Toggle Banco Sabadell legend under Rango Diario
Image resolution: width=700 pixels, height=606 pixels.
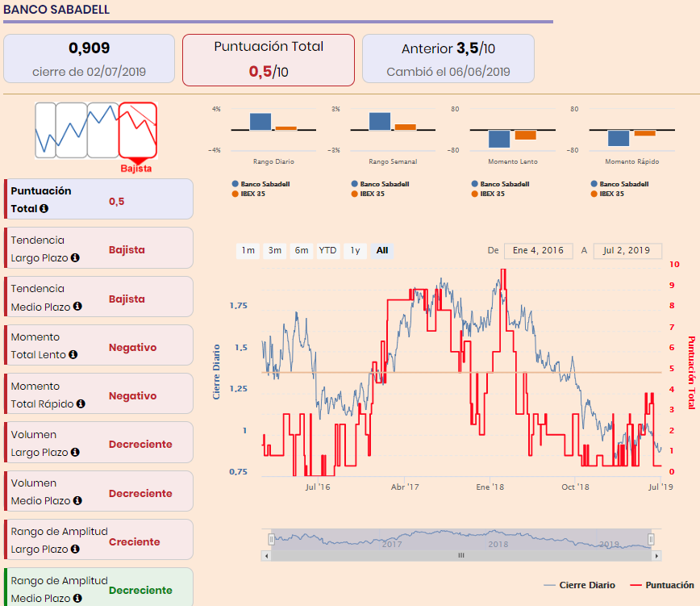click(x=260, y=184)
